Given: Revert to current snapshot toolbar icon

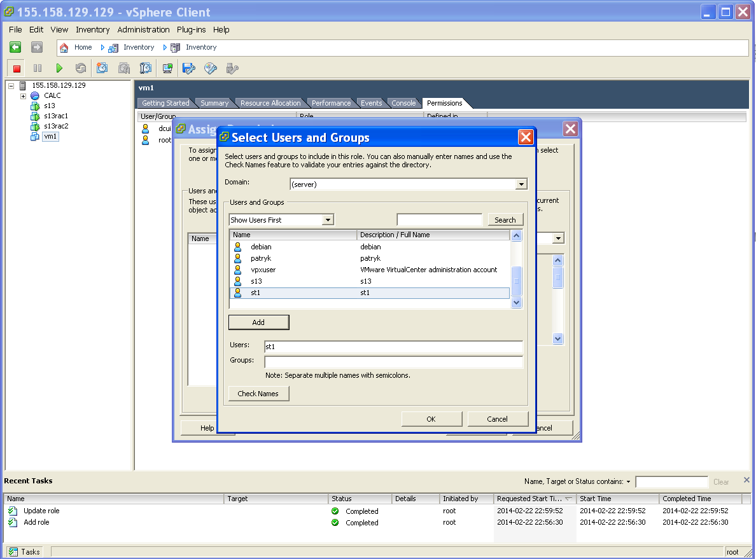Looking at the screenshot, I should click(124, 69).
